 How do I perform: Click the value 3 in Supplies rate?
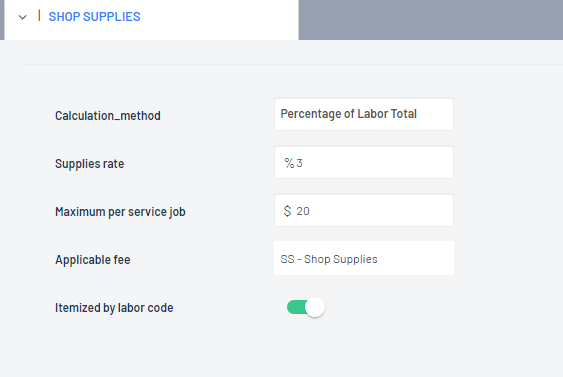pyautogui.click(x=299, y=163)
